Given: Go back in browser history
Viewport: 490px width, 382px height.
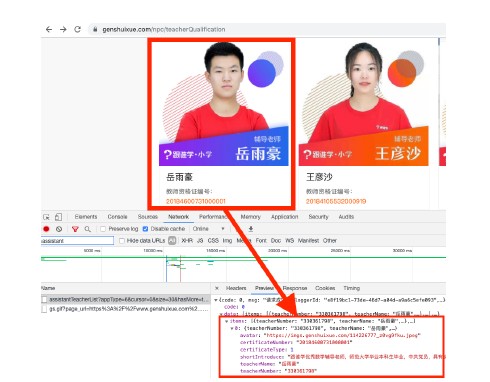Looking at the screenshot, I should tap(49, 29).
